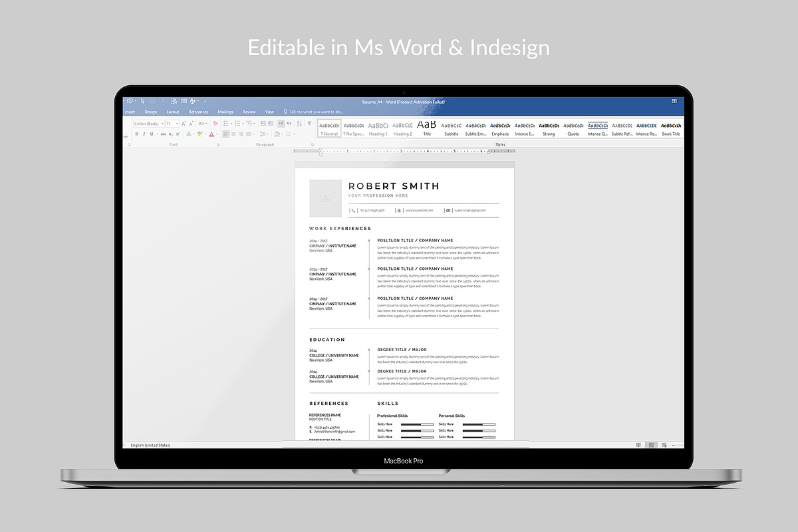Toggle strikethrough text
The width and height of the screenshot is (798, 532).
coord(163,134)
